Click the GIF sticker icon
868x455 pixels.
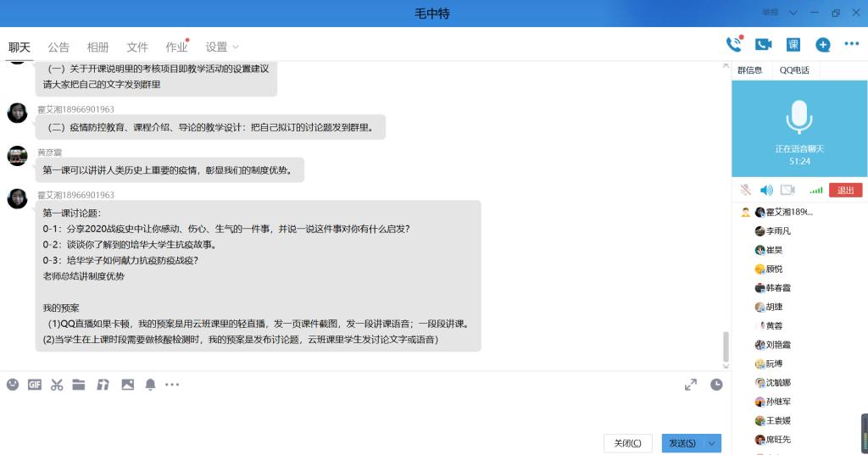[35, 385]
